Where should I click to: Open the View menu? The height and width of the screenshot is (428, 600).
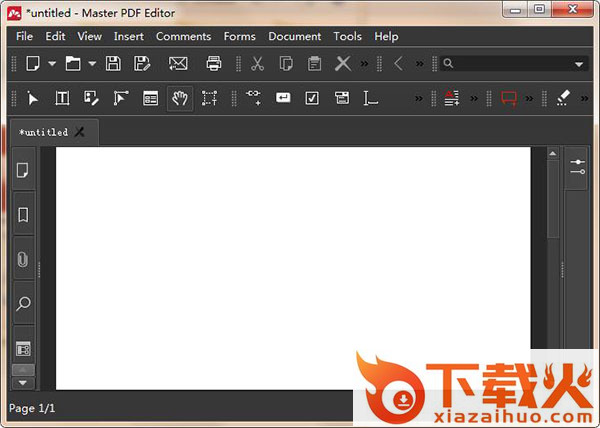90,36
